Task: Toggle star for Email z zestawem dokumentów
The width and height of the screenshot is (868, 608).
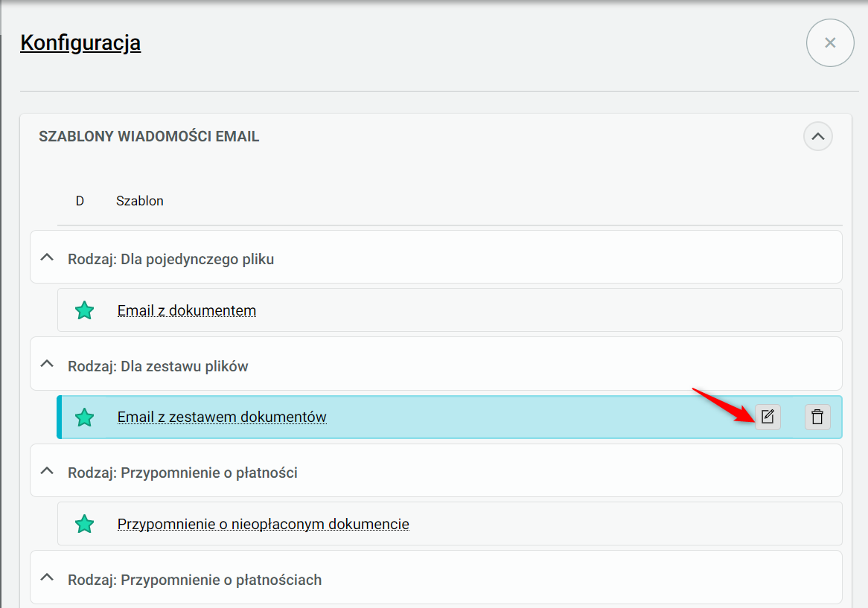Action: [x=85, y=417]
